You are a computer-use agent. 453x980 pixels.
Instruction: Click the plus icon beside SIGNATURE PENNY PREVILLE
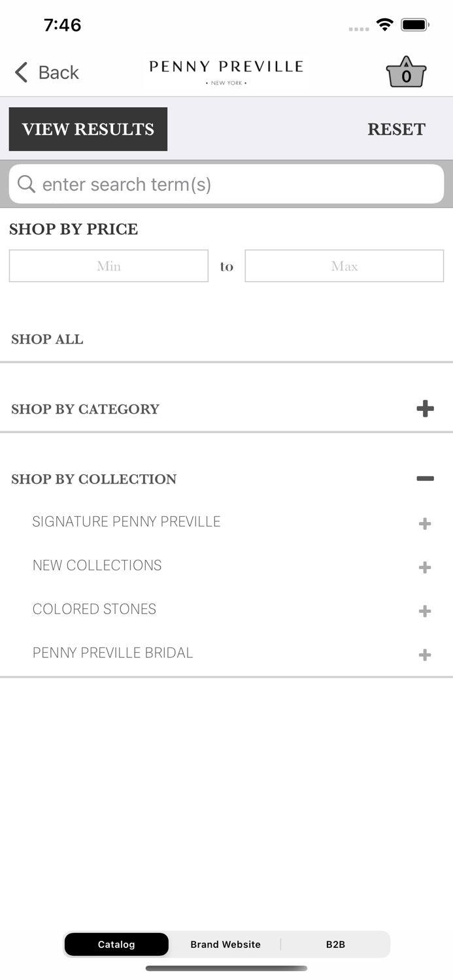[425, 523]
